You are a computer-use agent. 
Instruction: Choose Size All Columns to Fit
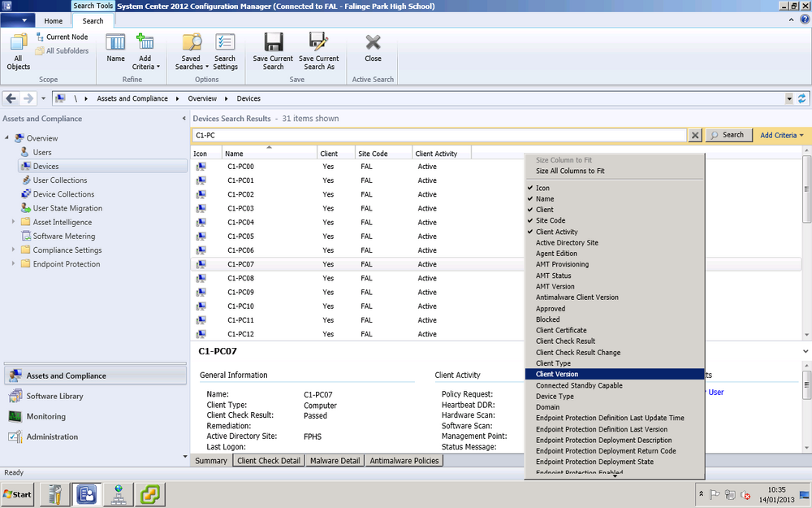570,171
